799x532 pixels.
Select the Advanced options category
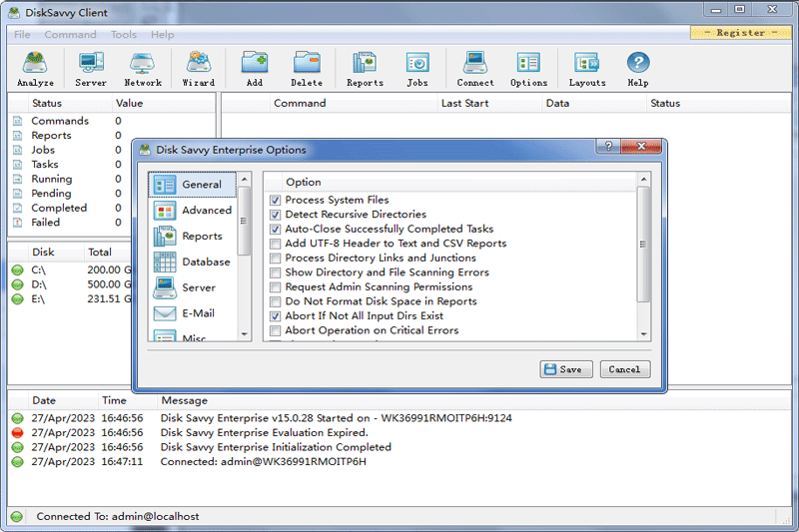(192, 211)
